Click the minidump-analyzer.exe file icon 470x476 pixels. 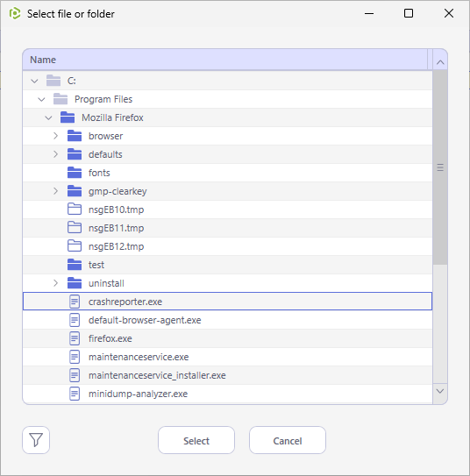[75, 394]
